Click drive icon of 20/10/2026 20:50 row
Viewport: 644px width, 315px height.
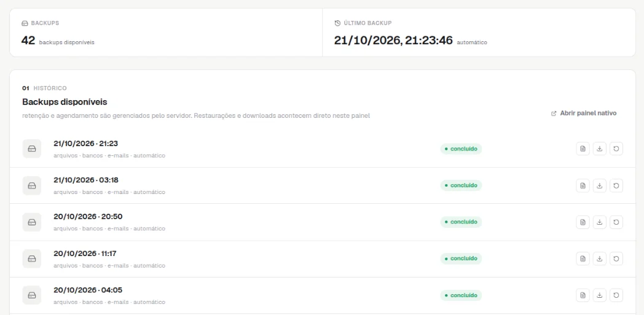coord(31,222)
